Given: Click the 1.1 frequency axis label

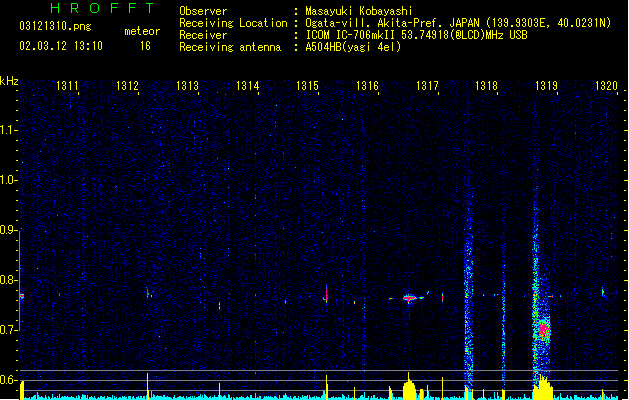Looking at the screenshot, I should click(8, 130).
